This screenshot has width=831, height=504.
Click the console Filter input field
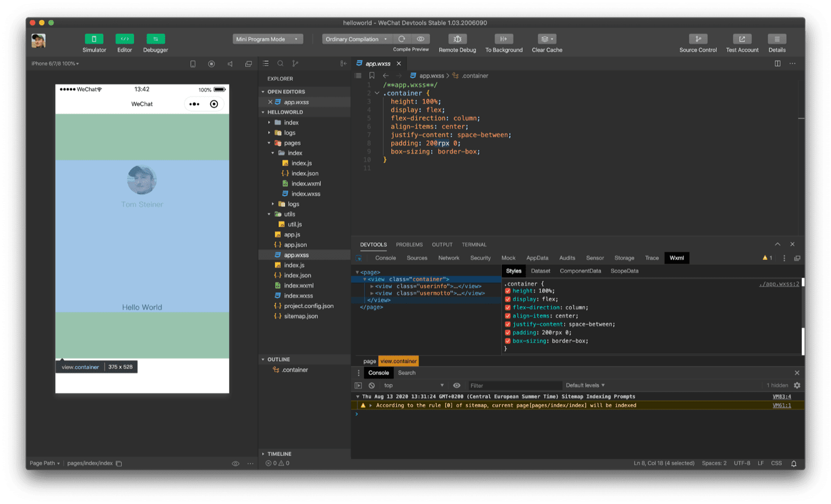(515, 385)
